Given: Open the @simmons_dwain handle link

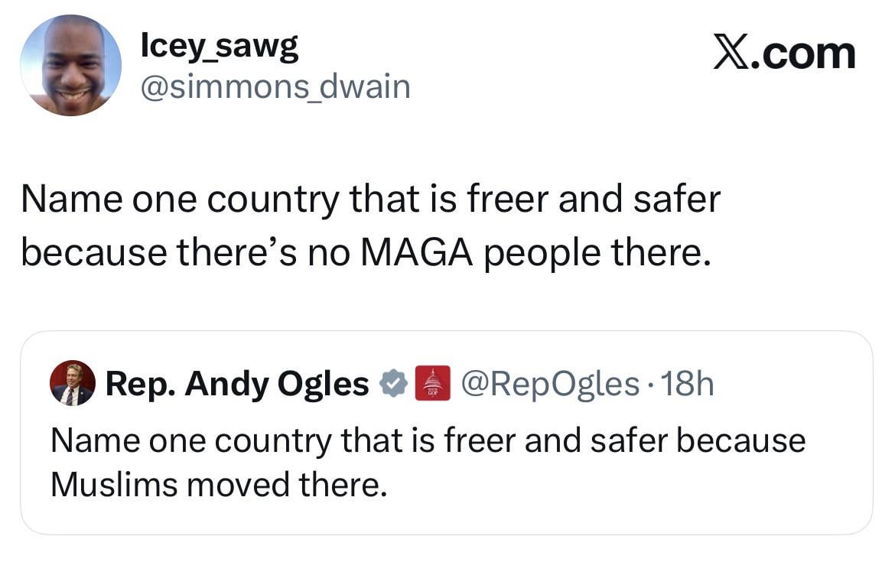Looking at the screenshot, I should (x=275, y=87).
